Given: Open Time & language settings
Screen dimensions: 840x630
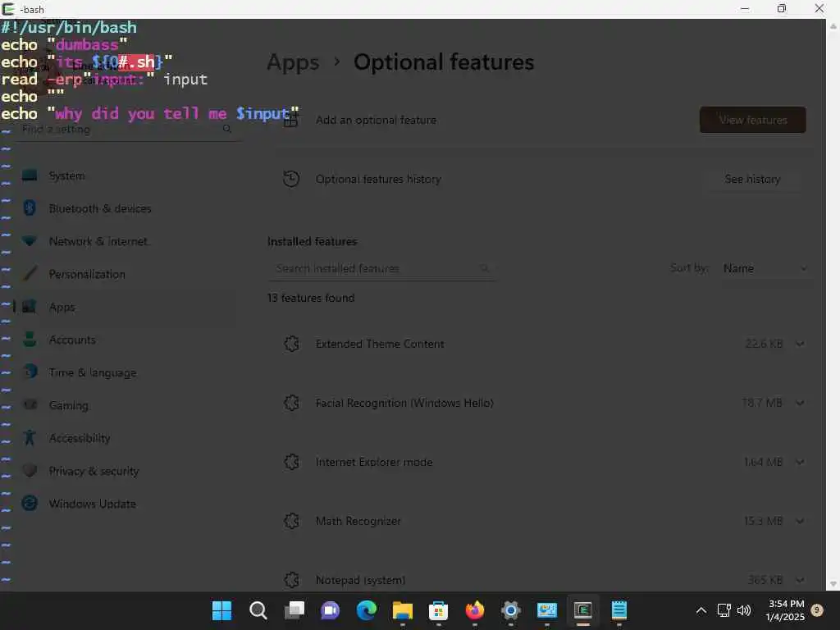Looking at the screenshot, I should click(92, 373).
